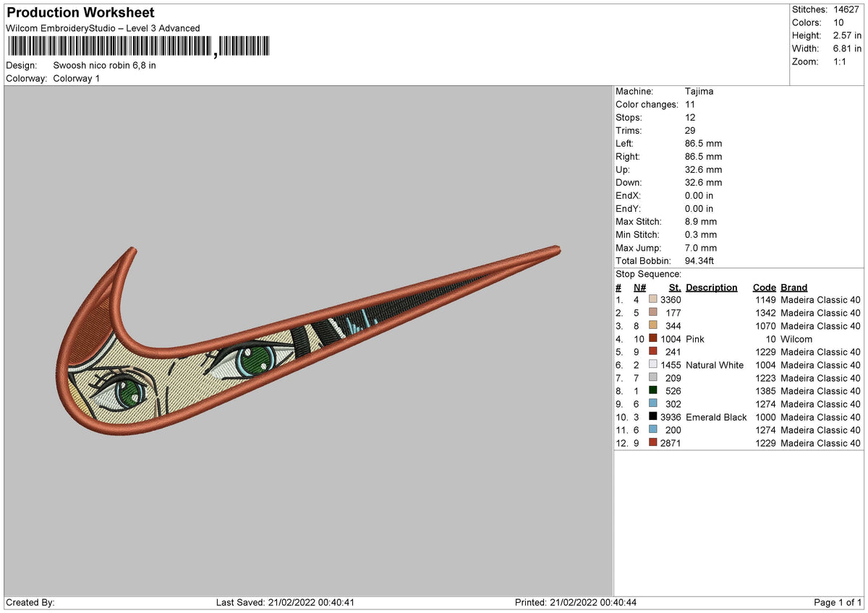Select the beige swatch for stop 1 (3360 stitches)
The image size is (868, 613).
tap(653, 300)
